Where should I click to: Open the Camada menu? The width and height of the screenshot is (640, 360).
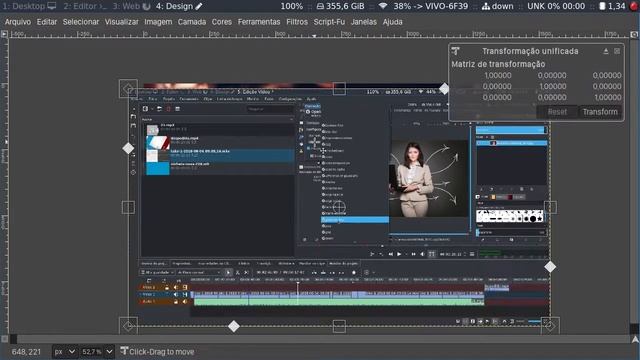[x=192, y=22]
